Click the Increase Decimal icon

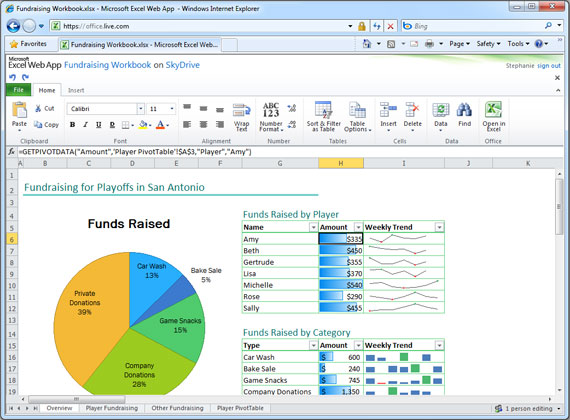click(x=292, y=108)
